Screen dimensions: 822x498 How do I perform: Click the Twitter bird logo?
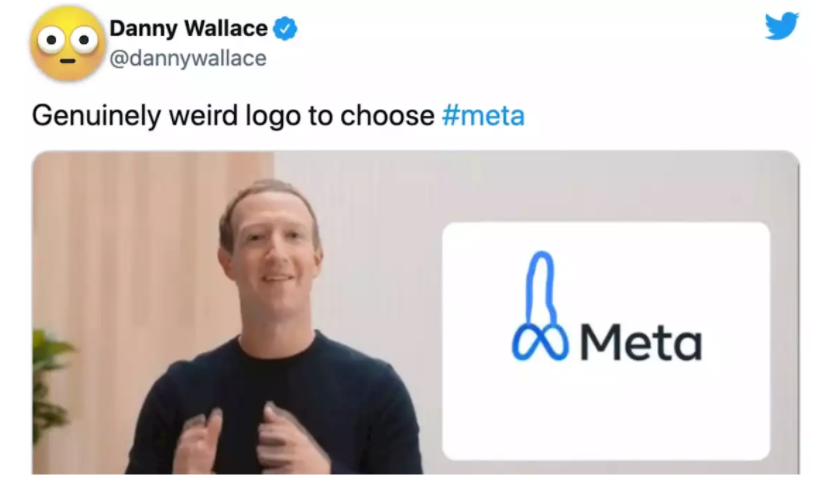pos(782,26)
